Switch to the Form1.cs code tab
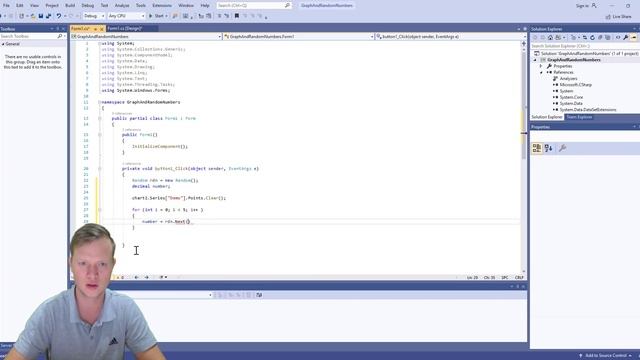The image size is (640, 360). tap(80, 29)
